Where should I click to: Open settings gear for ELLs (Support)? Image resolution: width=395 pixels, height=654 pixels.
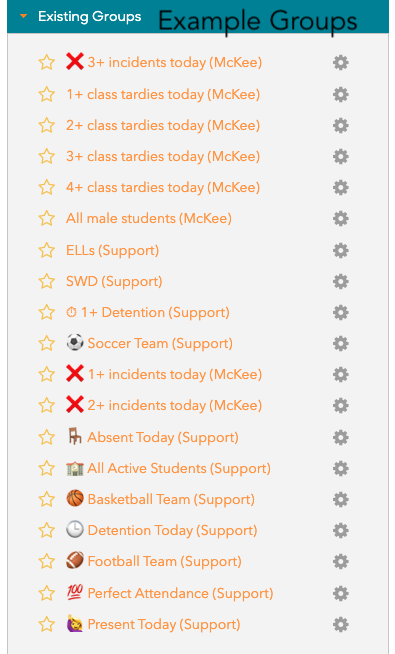coord(341,250)
